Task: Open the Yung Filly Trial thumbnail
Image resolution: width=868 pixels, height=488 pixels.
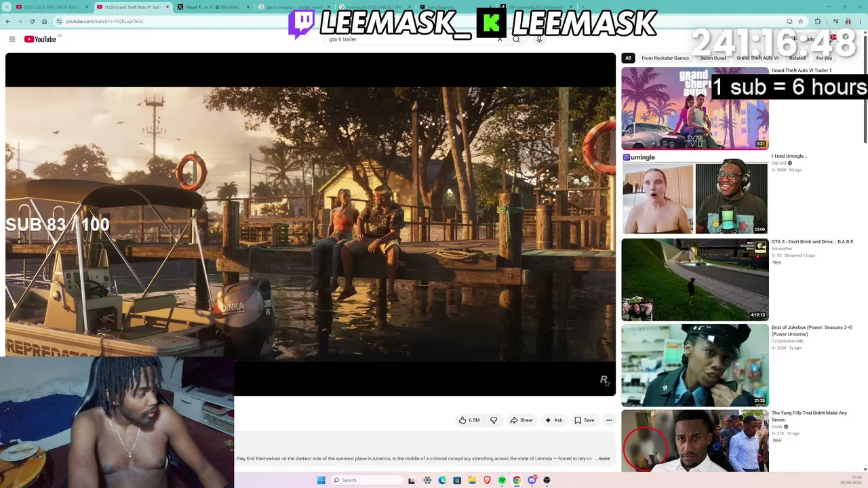Action: (x=695, y=441)
